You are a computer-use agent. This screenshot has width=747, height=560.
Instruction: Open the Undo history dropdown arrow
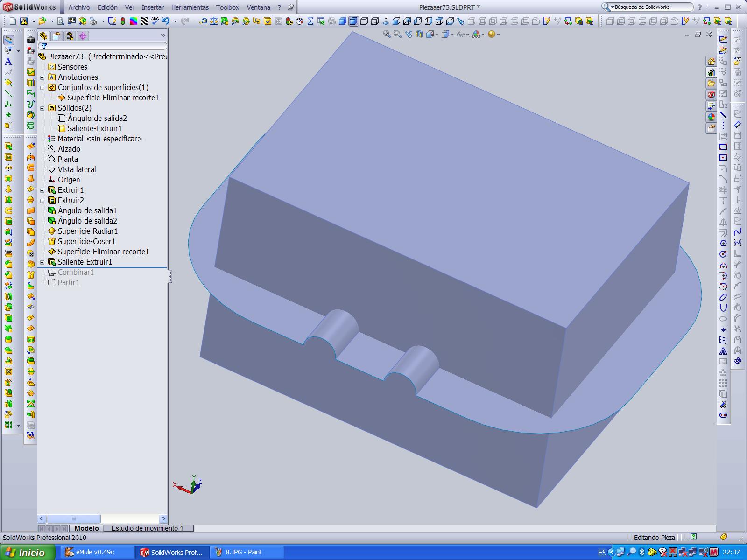click(x=176, y=21)
